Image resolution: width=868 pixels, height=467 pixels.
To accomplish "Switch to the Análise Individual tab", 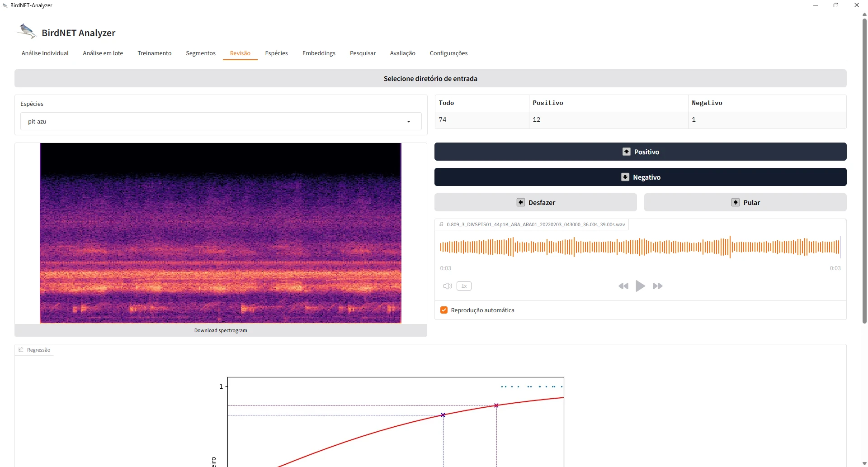I will [x=45, y=53].
